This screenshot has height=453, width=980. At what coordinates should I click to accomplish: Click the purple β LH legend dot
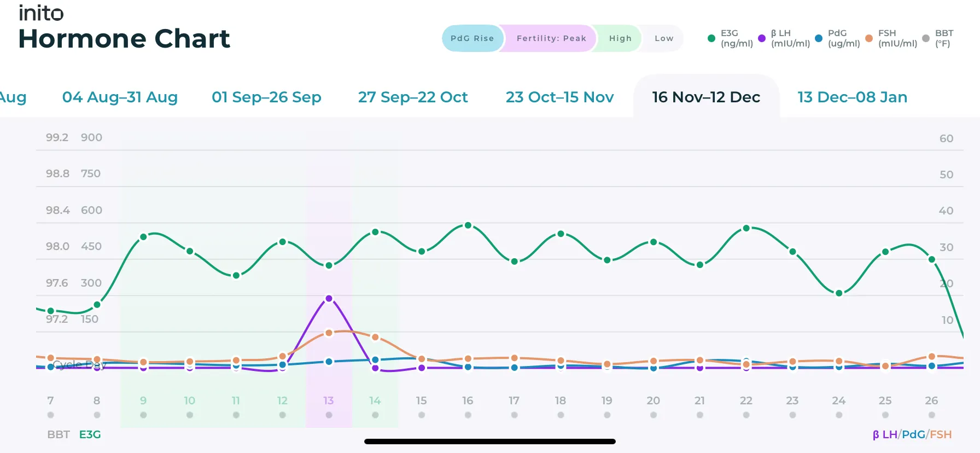point(762,38)
